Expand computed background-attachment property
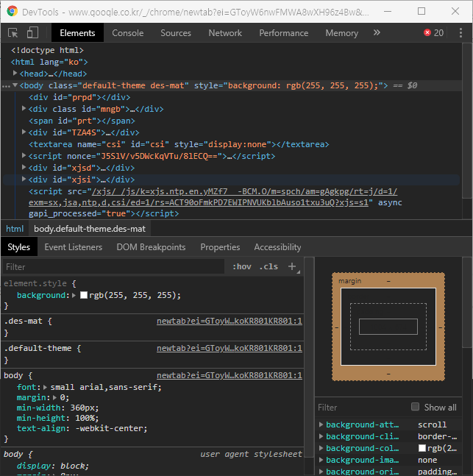 (x=321, y=425)
